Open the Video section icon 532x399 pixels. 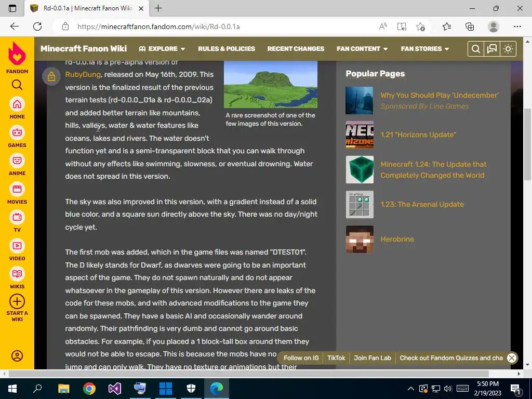pyautogui.click(x=17, y=246)
